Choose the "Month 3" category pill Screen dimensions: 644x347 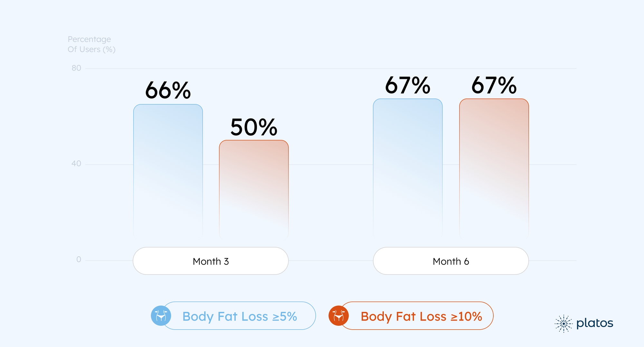tap(211, 261)
